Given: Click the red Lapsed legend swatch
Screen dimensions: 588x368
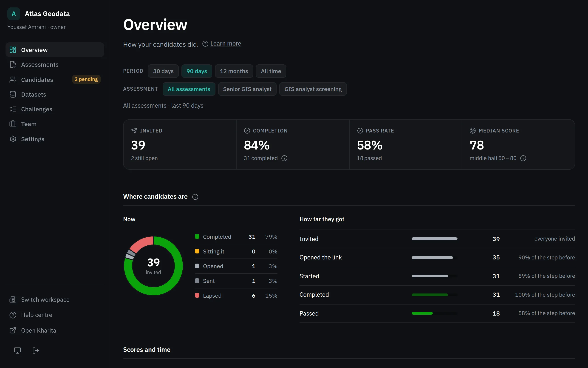Looking at the screenshot, I should tap(197, 296).
